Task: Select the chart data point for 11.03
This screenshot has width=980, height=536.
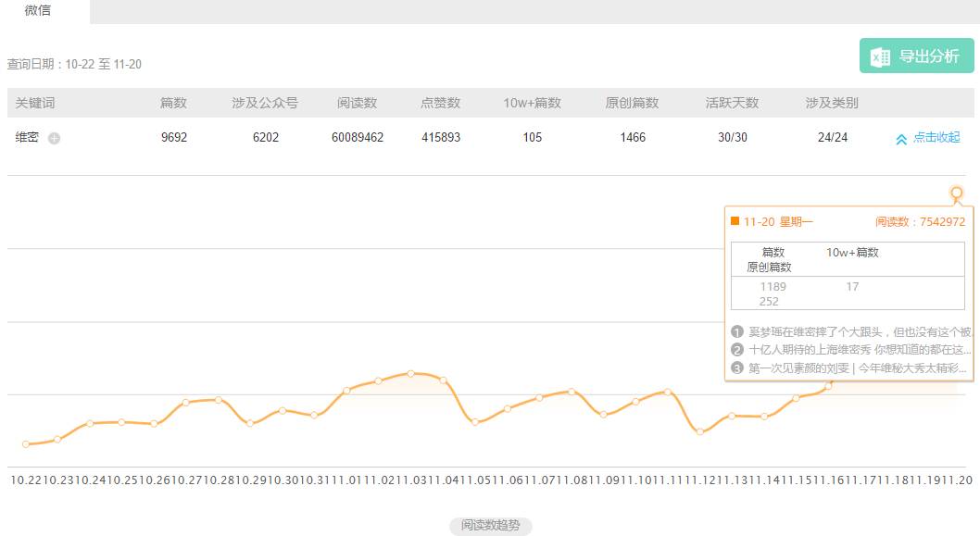Action: click(x=410, y=373)
